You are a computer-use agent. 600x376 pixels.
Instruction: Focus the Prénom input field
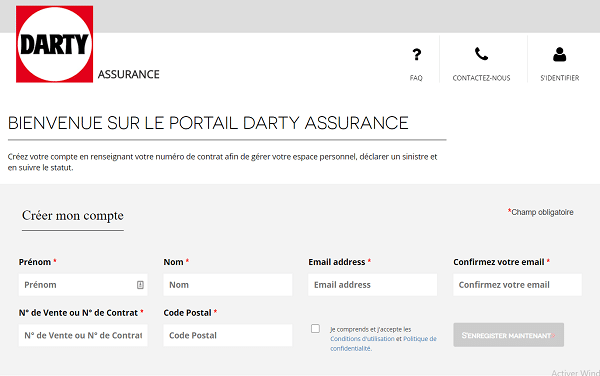click(83, 285)
